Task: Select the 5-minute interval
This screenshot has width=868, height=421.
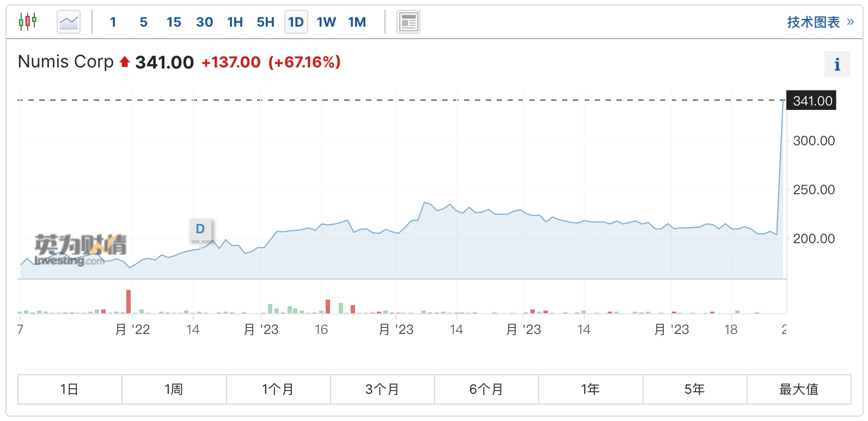Action: 143,22
